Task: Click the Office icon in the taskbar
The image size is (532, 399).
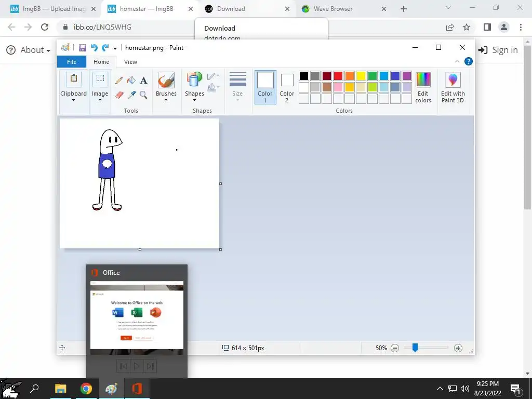Action: [x=137, y=389]
